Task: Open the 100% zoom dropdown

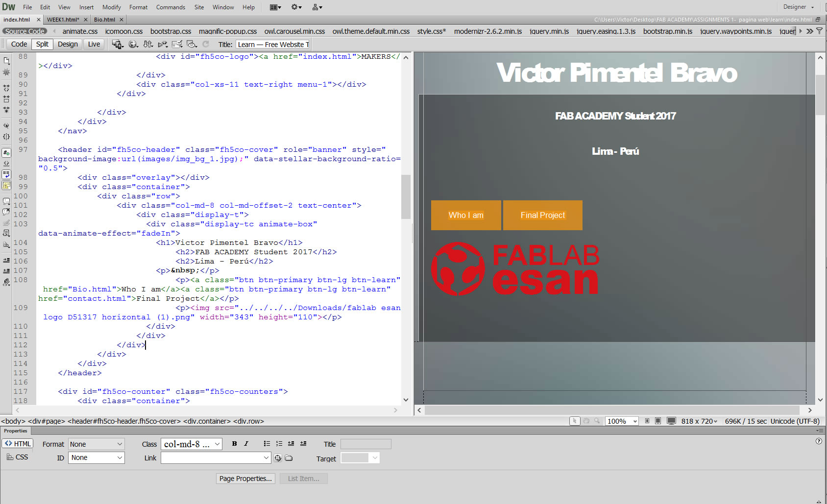Action: (x=622, y=421)
